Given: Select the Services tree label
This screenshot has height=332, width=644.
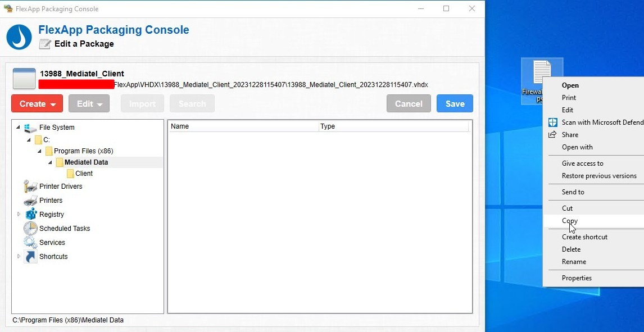Looking at the screenshot, I should pyautogui.click(x=52, y=242).
